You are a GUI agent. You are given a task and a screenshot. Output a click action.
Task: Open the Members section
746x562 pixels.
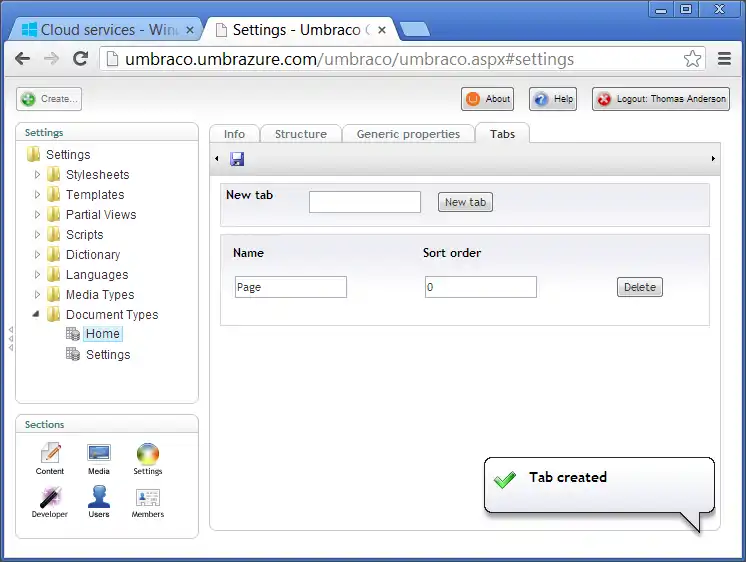[x=147, y=502]
